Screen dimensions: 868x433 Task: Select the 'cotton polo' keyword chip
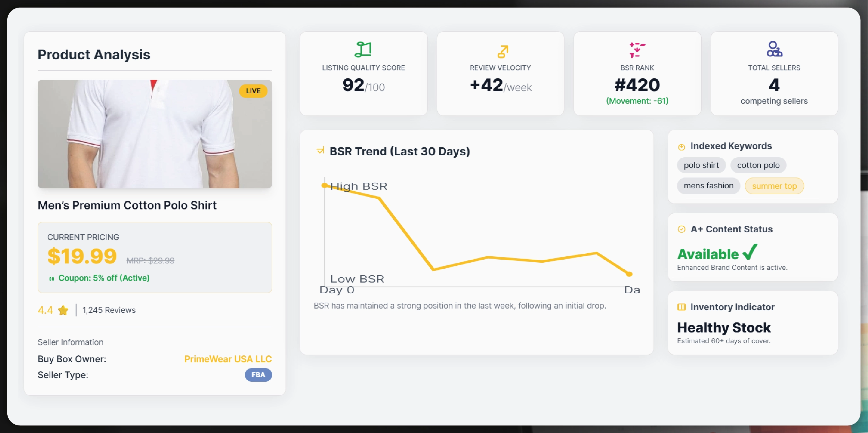point(758,165)
